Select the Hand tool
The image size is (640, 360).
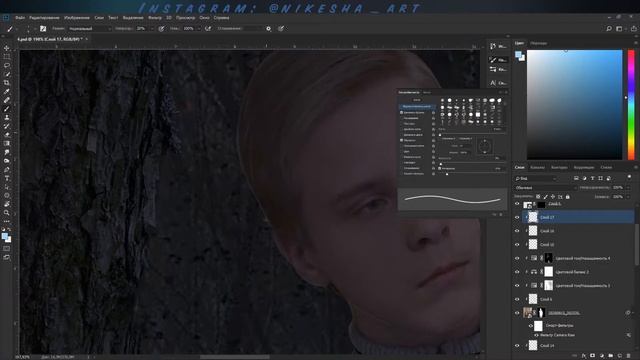coord(7,204)
